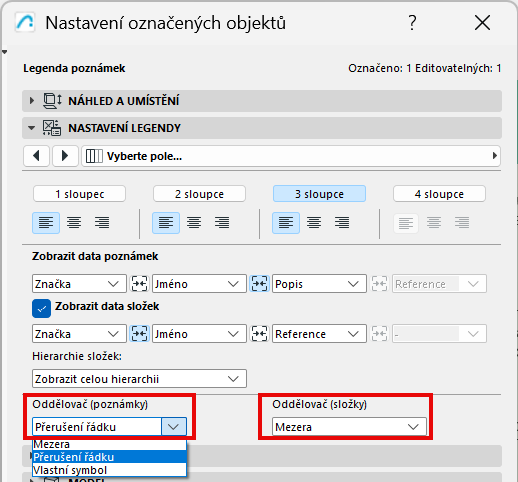The height and width of the screenshot is (482, 518).
Task: Click the Archicad logo icon in title bar
Action: point(25,23)
